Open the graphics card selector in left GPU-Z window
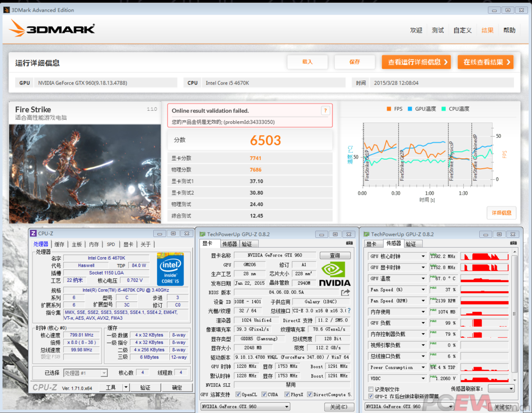This screenshot has width=532, height=413. pos(245,406)
